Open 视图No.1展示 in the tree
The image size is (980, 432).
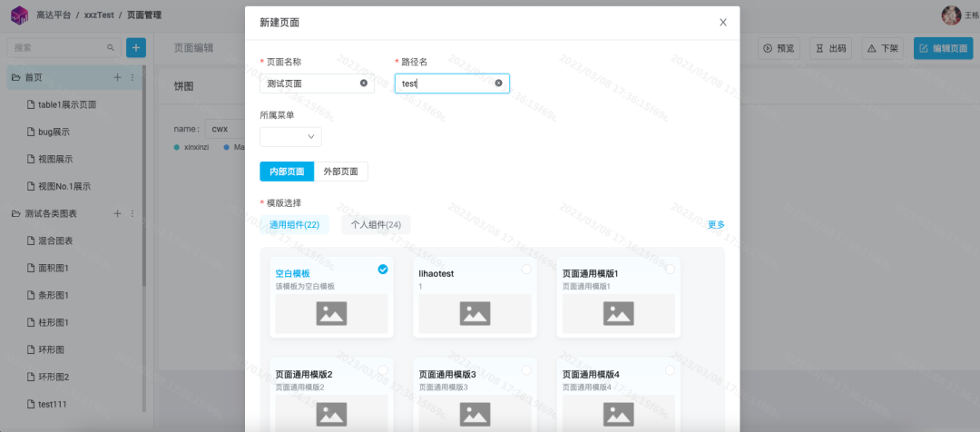tap(64, 186)
